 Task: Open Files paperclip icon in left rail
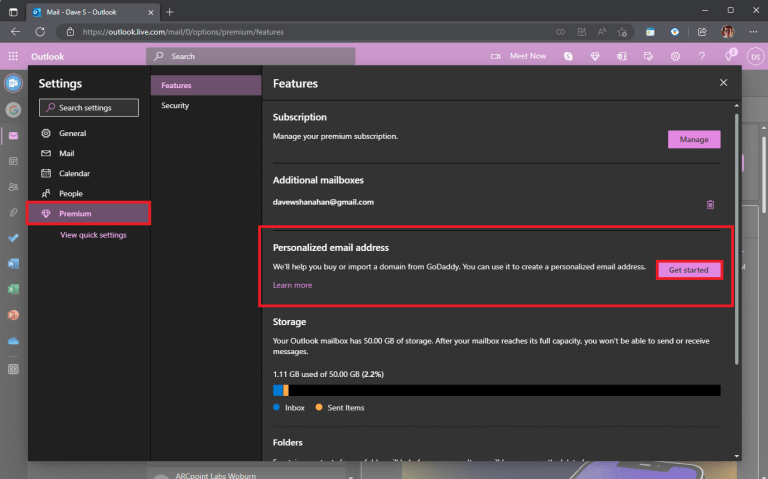pos(13,213)
